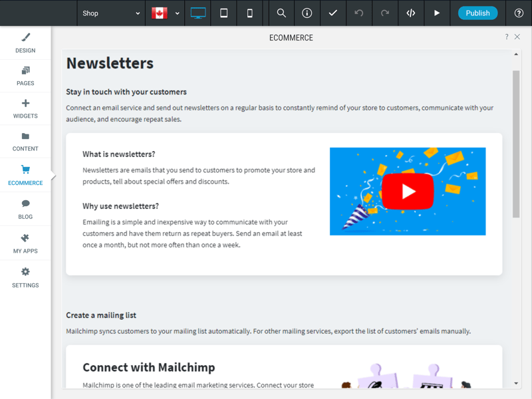Switch to desktop preview mode

coord(198,13)
